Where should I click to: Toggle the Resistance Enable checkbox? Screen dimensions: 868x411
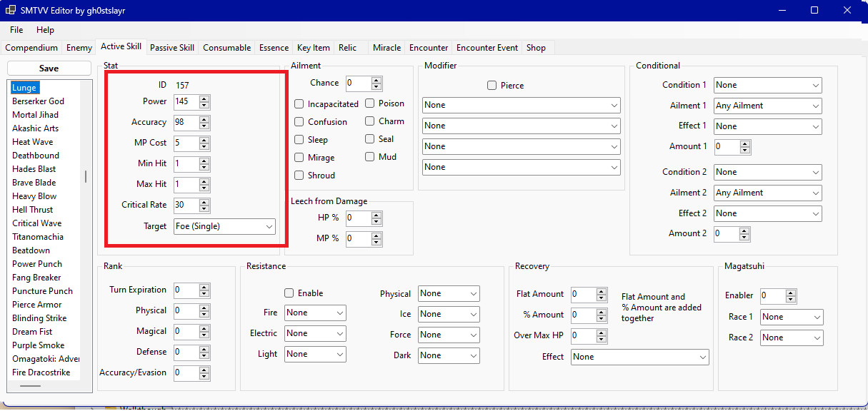[x=289, y=293]
